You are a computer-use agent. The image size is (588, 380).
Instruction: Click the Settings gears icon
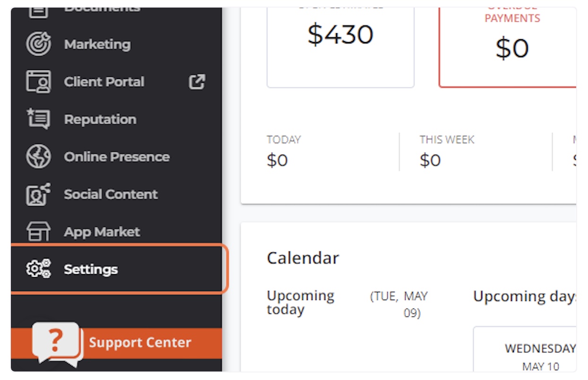click(38, 269)
